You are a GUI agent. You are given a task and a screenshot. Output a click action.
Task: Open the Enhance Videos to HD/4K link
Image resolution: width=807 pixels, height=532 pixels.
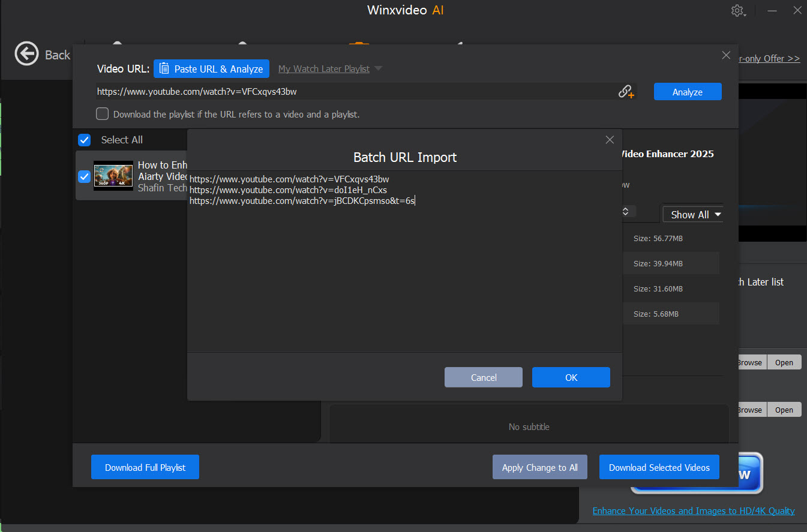tap(693, 510)
